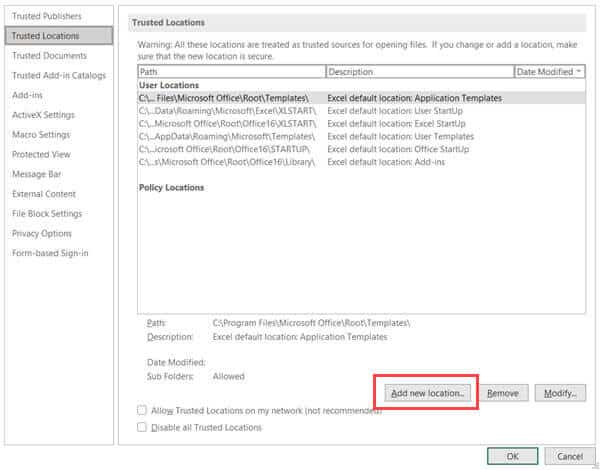The height and width of the screenshot is (470, 600).
Task: Open ActiveX Settings page
Action: pos(43,115)
